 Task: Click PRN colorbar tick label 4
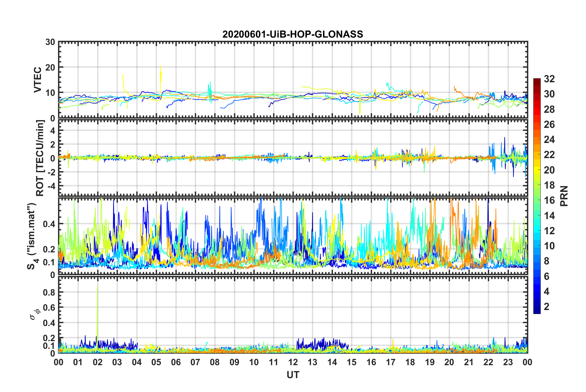(x=547, y=292)
